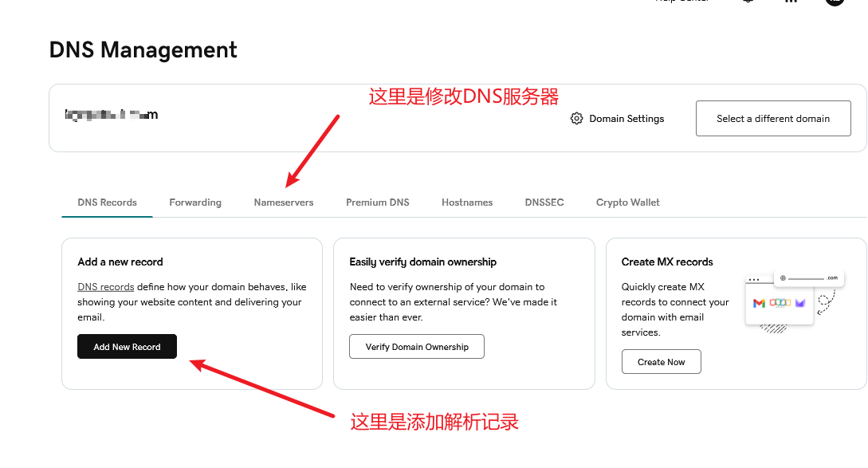
Task: Click the gear icon beside Domain Settings
Action: (576, 119)
